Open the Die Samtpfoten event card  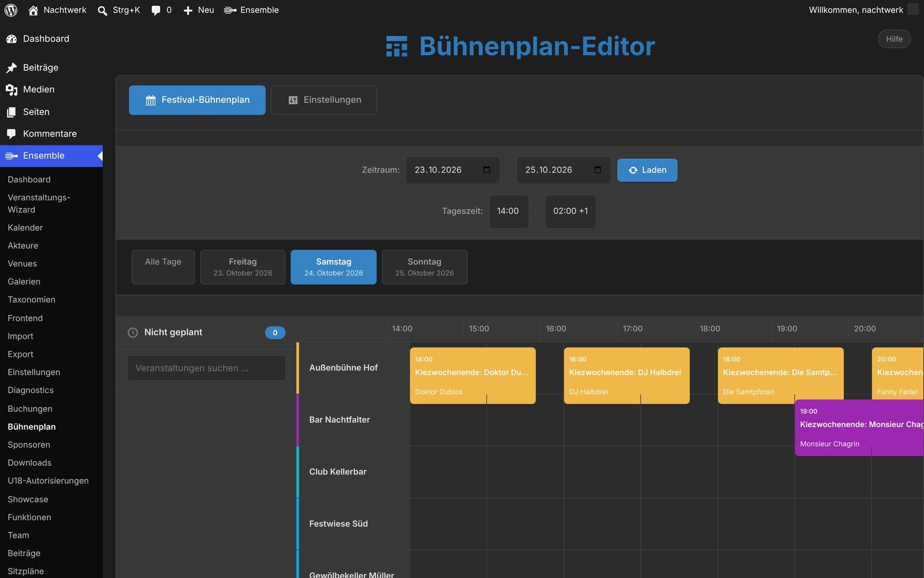click(780, 375)
